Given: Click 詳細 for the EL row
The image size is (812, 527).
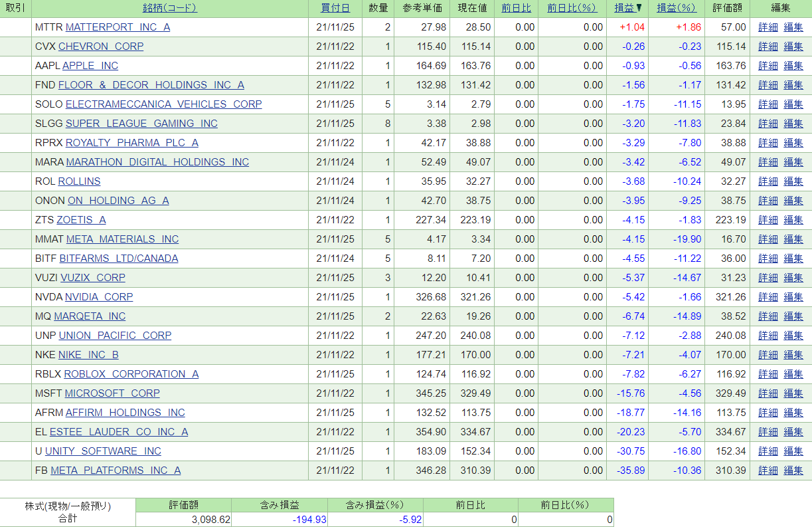Looking at the screenshot, I should pyautogui.click(x=768, y=432).
